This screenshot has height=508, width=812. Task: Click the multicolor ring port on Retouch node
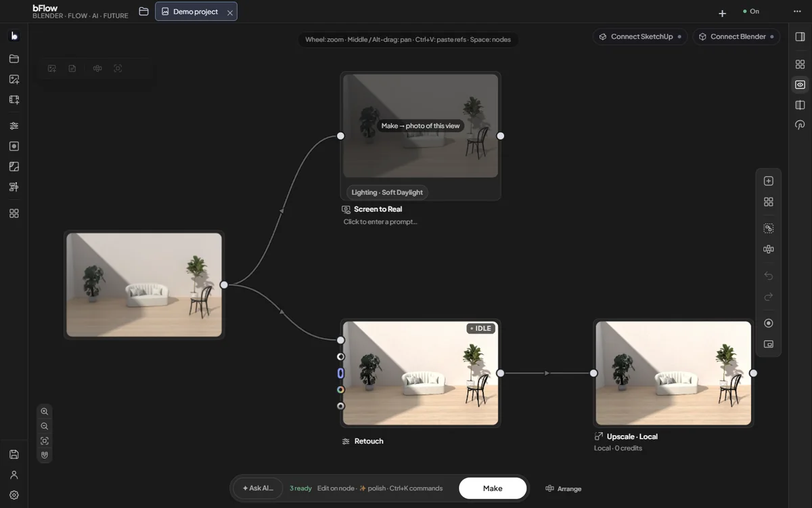point(340,389)
